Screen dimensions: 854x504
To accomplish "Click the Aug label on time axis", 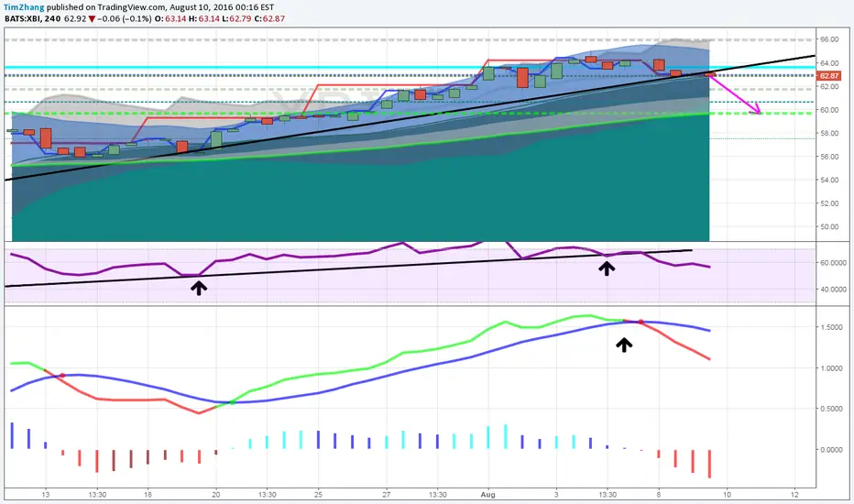I will 488,495.
